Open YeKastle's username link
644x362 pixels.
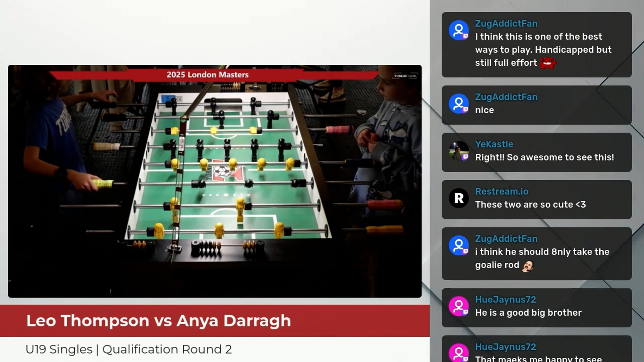pos(494,144)
